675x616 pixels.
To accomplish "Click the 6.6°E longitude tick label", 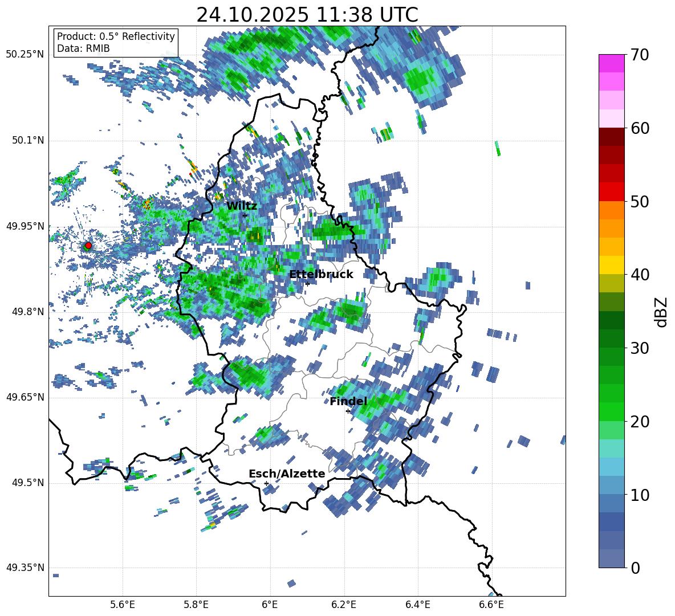I will (491, 605).
